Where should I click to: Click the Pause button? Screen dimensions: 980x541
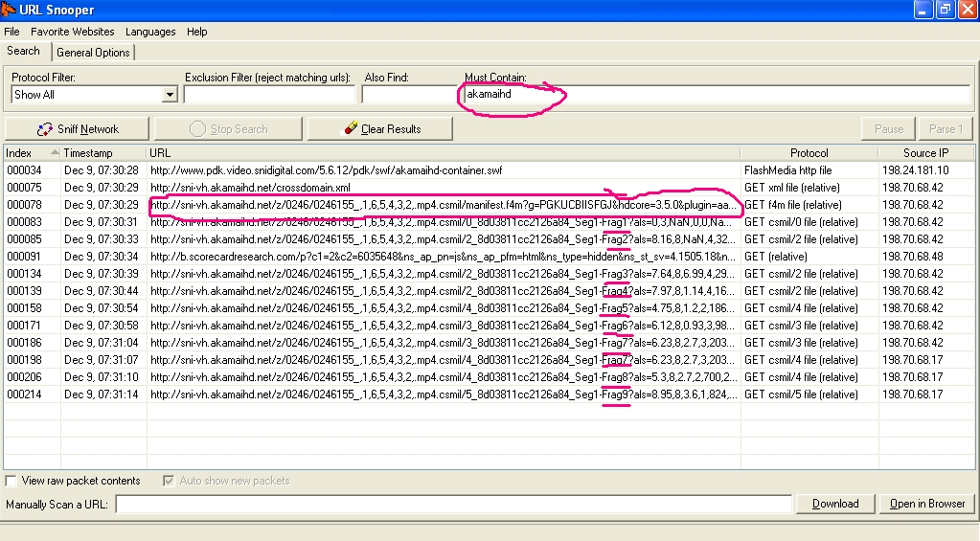coord(889,128)
